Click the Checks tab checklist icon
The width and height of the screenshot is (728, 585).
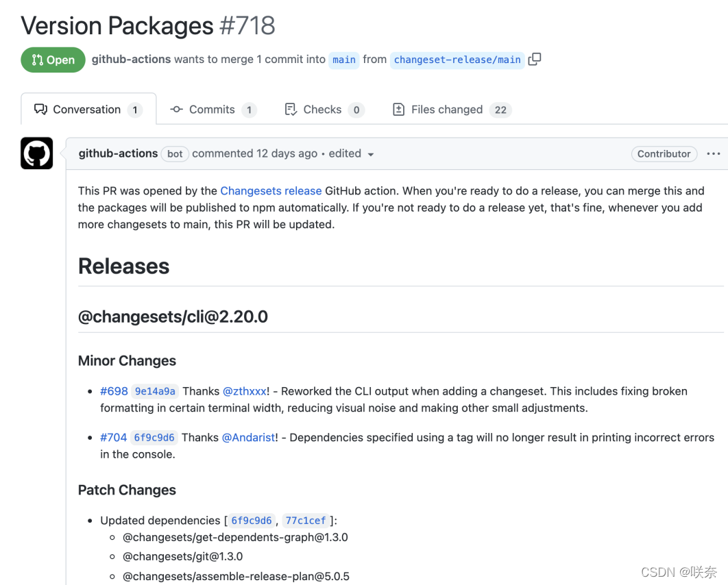pyautogui.click(x=291, y=110)
